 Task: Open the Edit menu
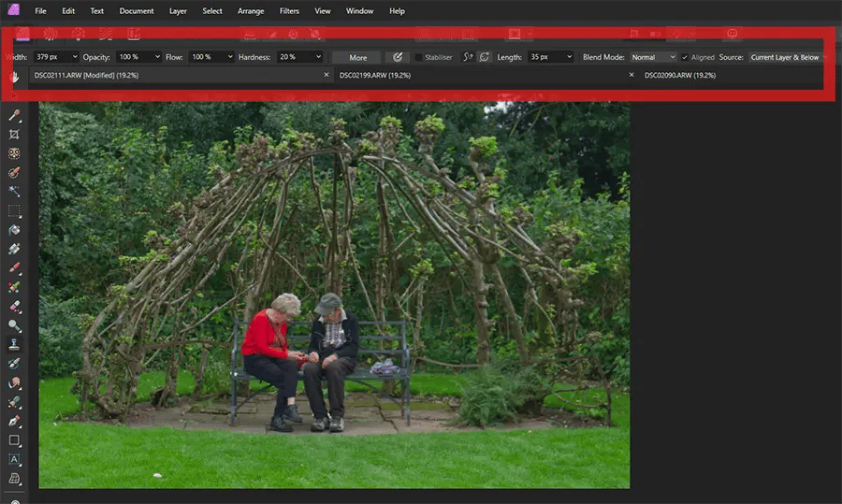click(68, 10)
